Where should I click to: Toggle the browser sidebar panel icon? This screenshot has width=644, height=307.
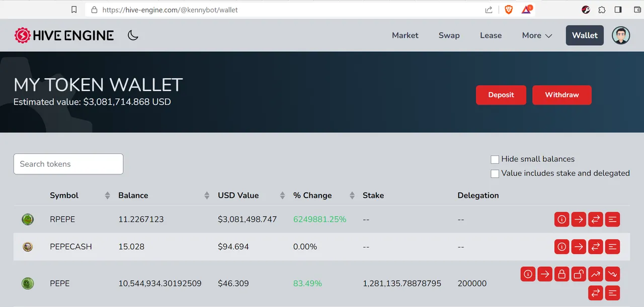pyautogui.click(x=618, y=10)
